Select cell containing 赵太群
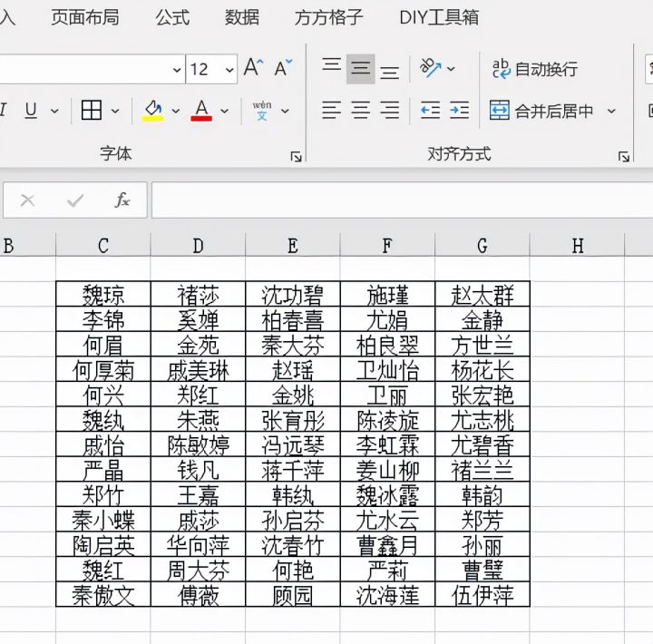 tap(482, 294)
